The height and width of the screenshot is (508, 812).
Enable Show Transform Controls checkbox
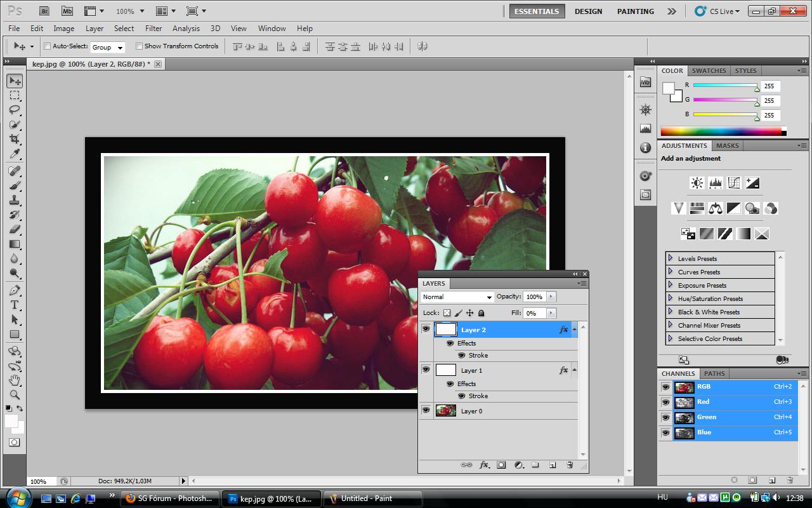click(x=139, y=46)
